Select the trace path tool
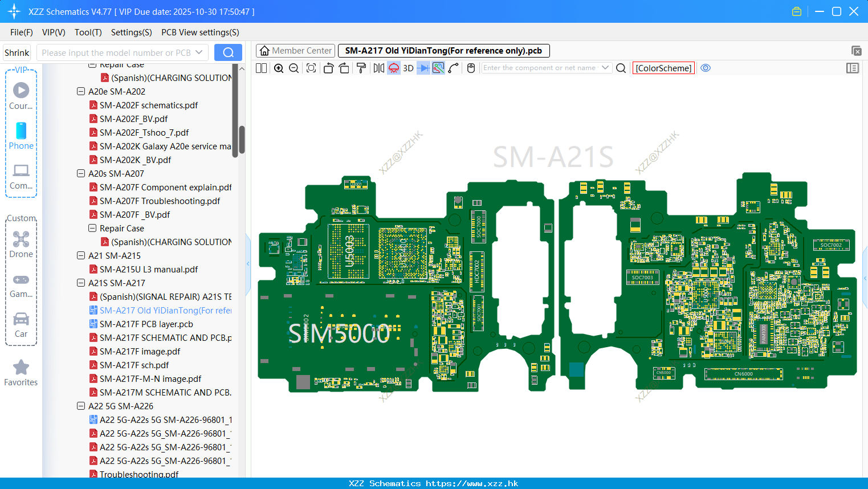The width and height of the screenshot is (868, 489). coord(453,68)
